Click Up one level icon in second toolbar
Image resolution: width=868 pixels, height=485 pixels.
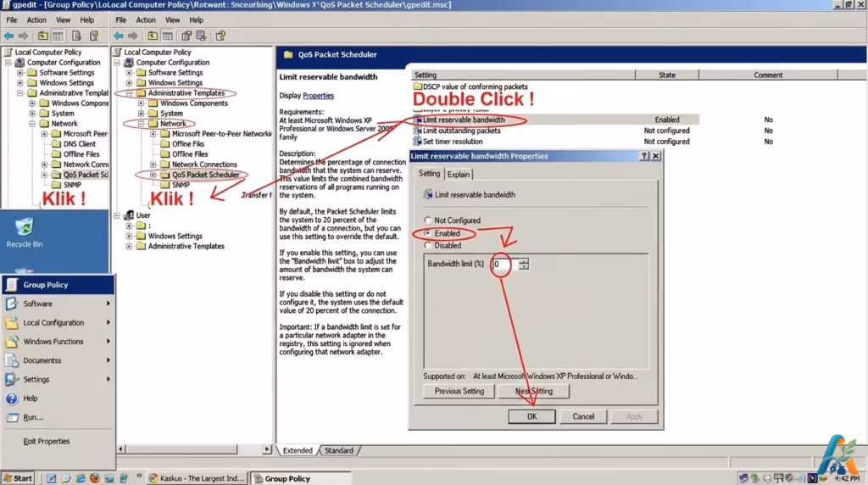tap(153, 36)
